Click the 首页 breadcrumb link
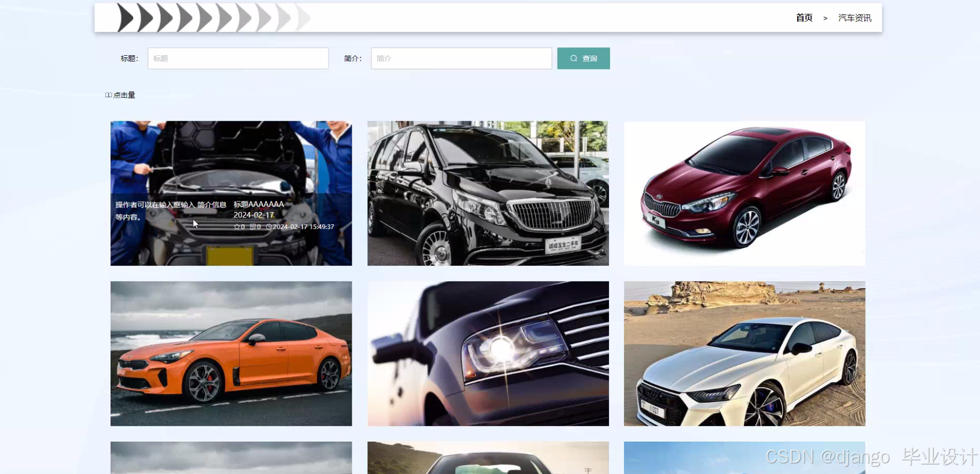 click(804, 18)
